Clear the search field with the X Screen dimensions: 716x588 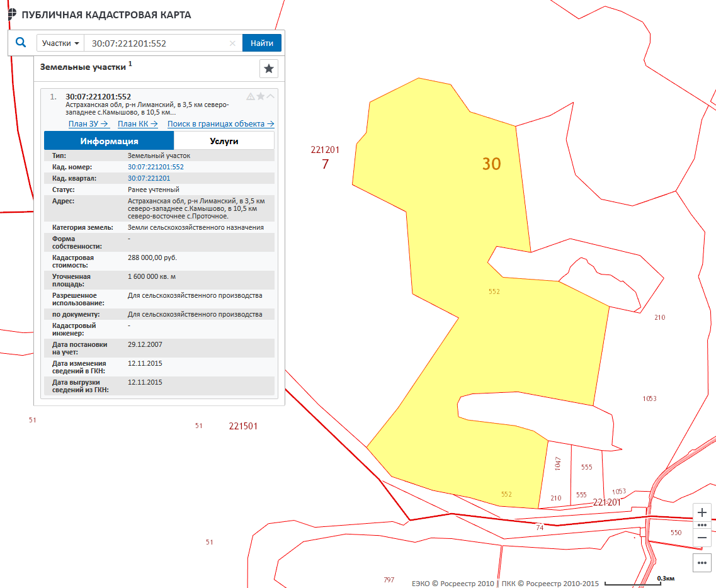point(232,43)
